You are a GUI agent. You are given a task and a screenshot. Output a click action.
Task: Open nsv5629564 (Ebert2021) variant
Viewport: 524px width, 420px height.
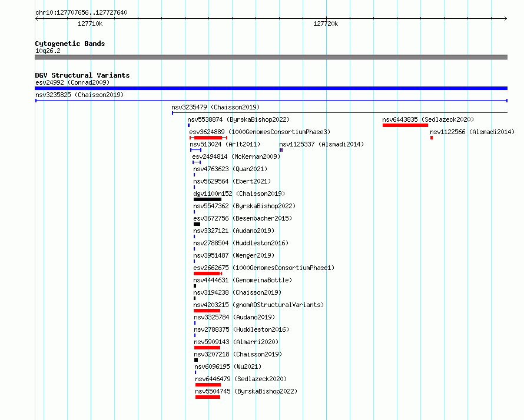pyautogui.click(x=232, y=181)
